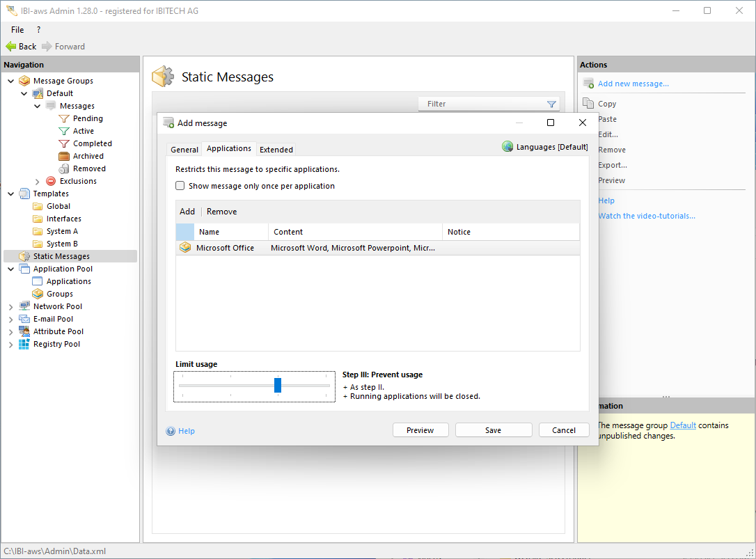
Task: Expand the E-mail Pool node
Action: (11, 319)
